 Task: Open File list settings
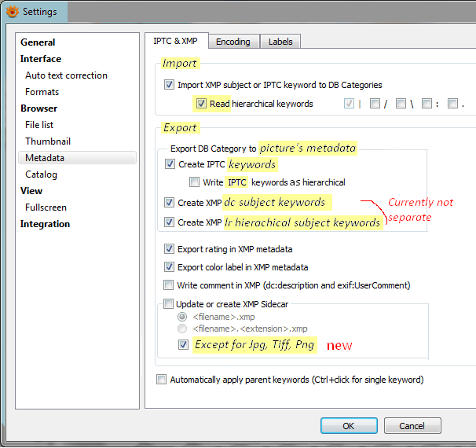39,125
